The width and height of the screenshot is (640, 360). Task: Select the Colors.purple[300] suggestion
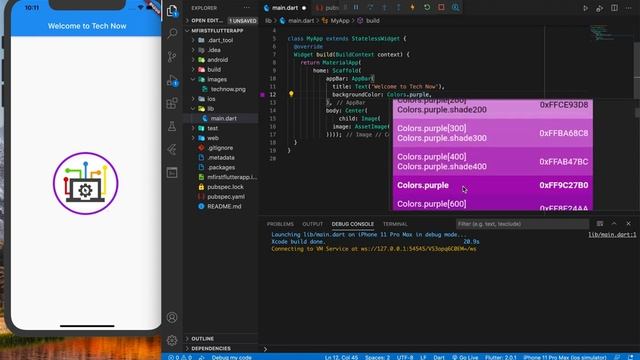point(493,133)
